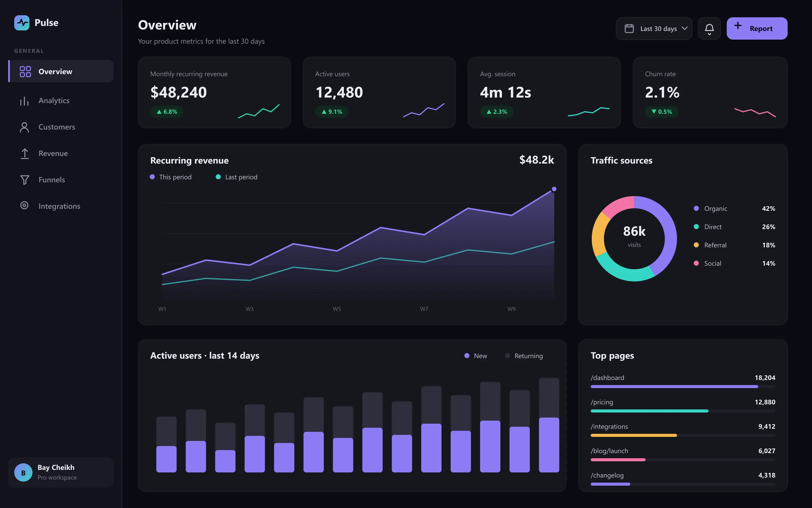This screenshot has width=812, height=508.
Task: Click the 86k visits donut center
Action: pos(634,236)
